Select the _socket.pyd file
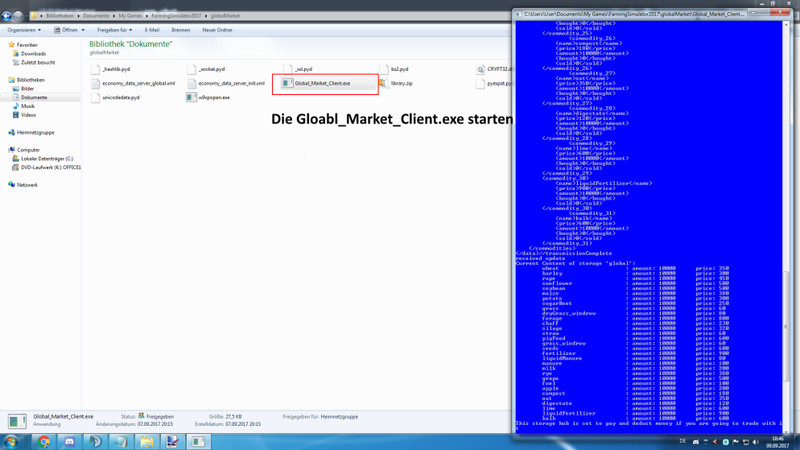This screenshot has height=450, width=800. tap(211, 70)
